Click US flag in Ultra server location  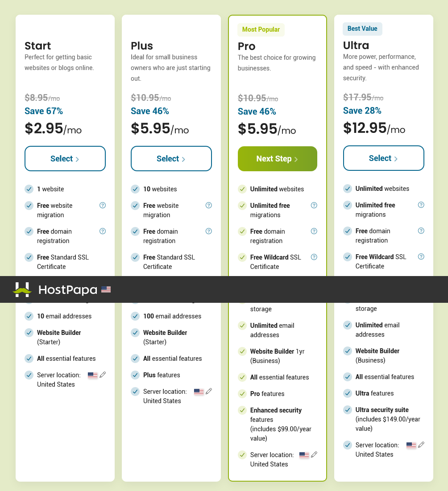411,445
